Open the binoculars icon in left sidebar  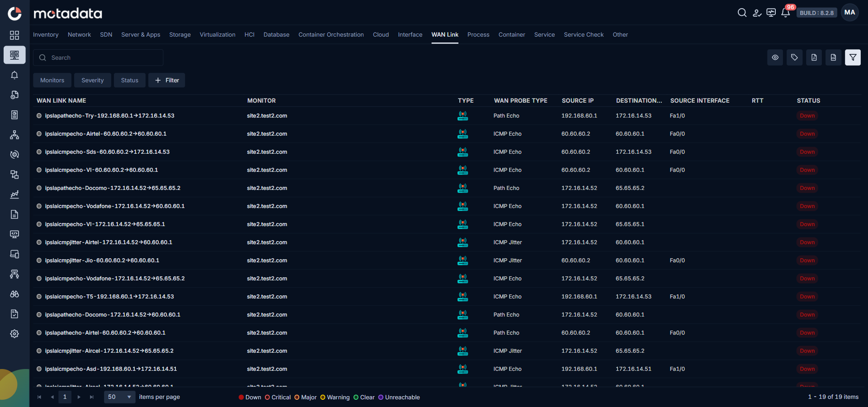(x=14, y=294)
